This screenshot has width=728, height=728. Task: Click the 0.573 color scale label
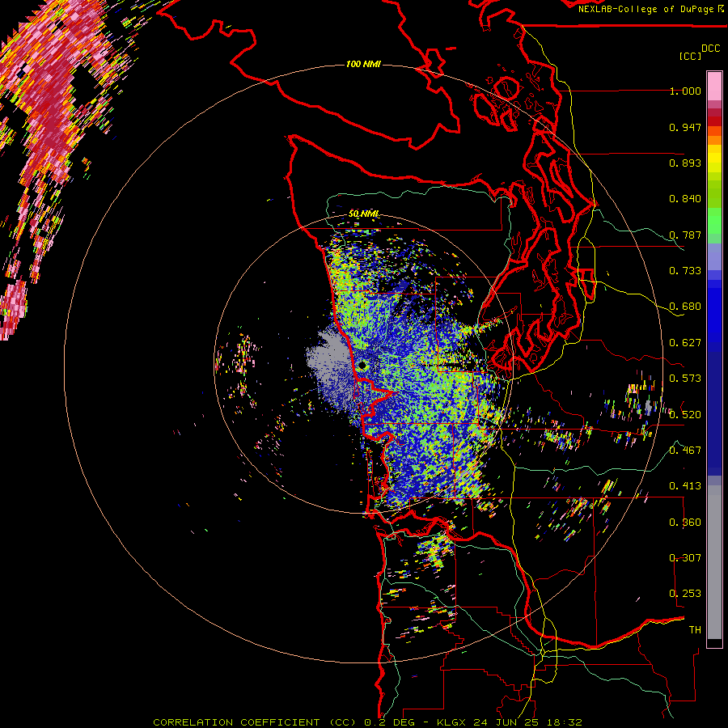pos(685,379)
